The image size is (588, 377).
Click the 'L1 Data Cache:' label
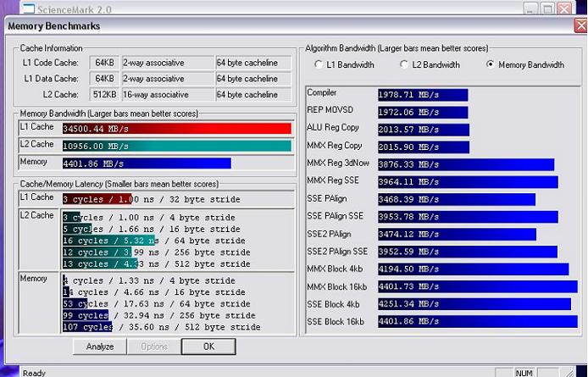(x=52, y=79)
